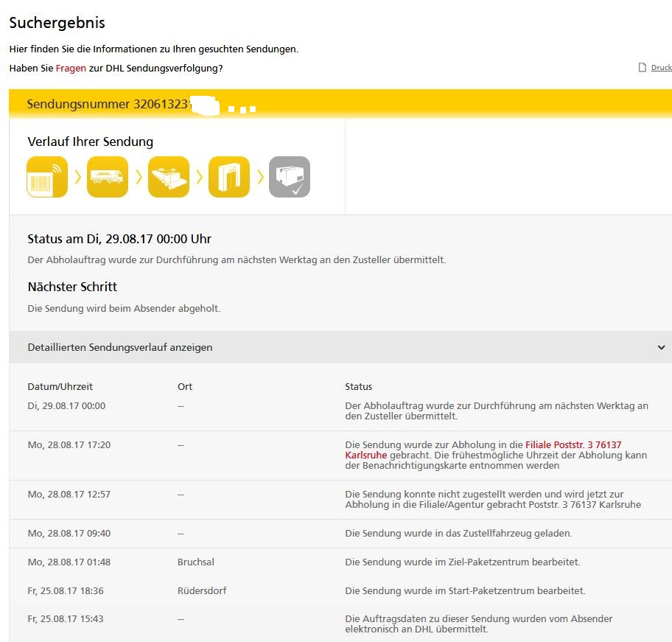This screenshot has height=642, width=672.
Task: Click the date Mo, 28.08.17 01:48
Action: pos(69,562)
